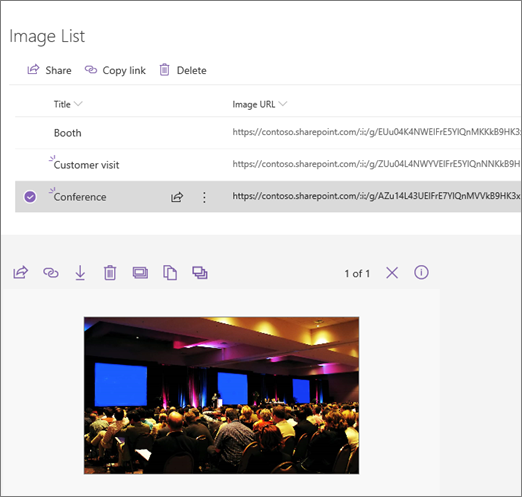Click the '1 of 1' image counter
522x497 pixels.
357,274
